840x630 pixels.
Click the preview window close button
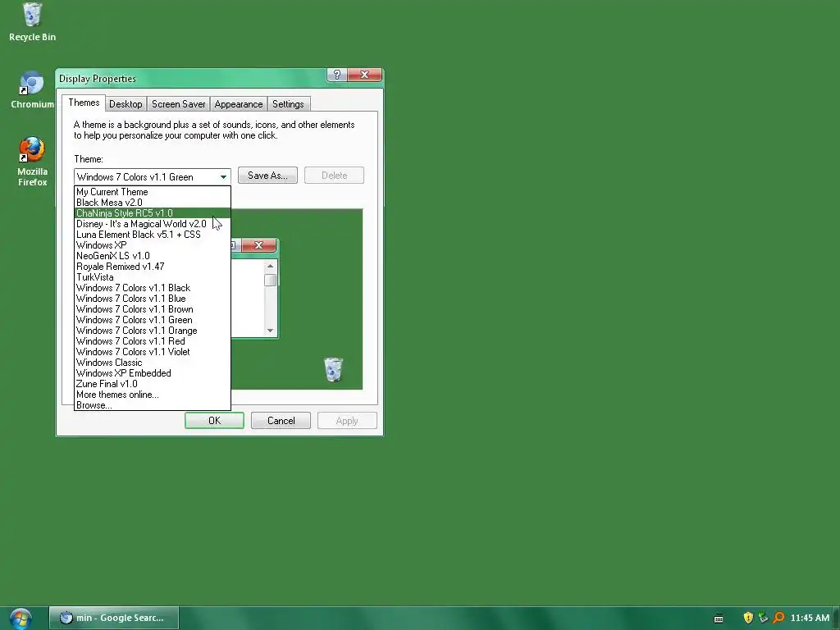tap(258, 245)
